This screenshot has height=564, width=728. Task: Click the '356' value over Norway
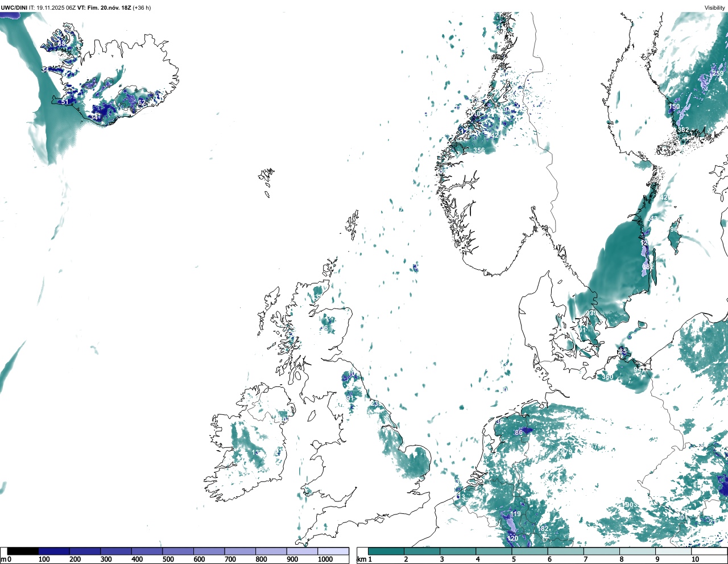tap(479, 151)
